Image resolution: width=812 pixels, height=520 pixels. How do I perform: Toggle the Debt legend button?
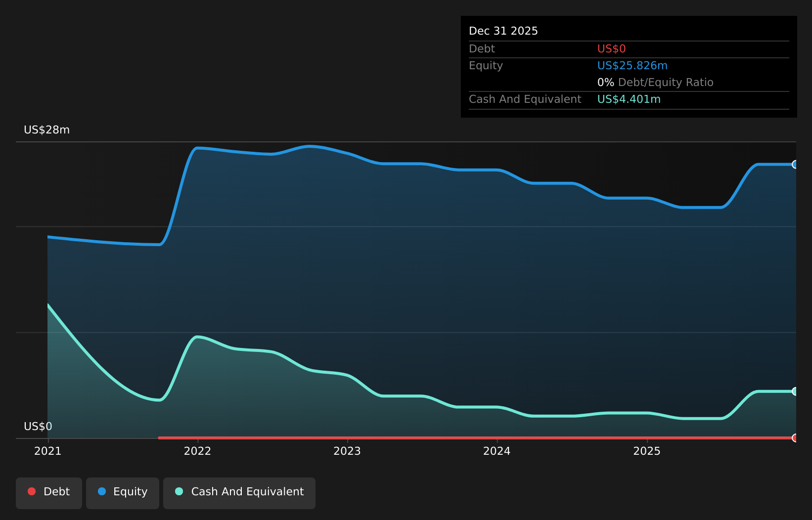[49, 493]
